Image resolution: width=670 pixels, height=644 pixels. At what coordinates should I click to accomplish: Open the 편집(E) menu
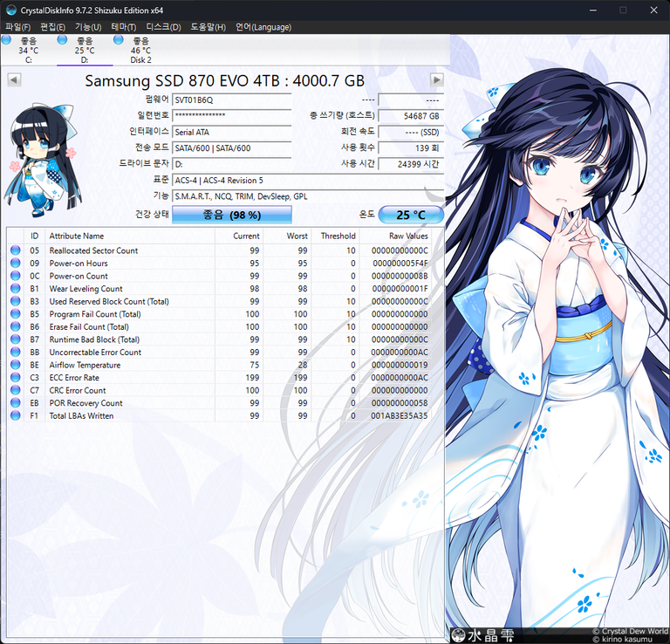[53, 27]
